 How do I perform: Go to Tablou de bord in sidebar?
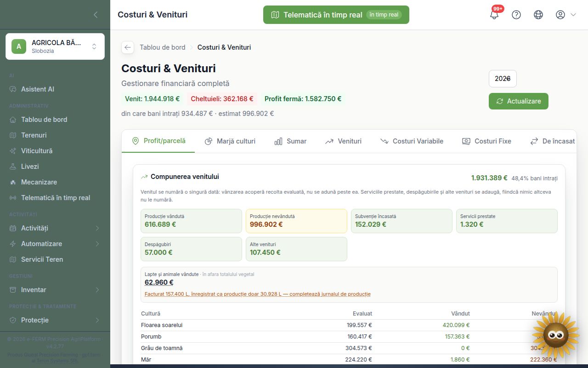[55, 120]
